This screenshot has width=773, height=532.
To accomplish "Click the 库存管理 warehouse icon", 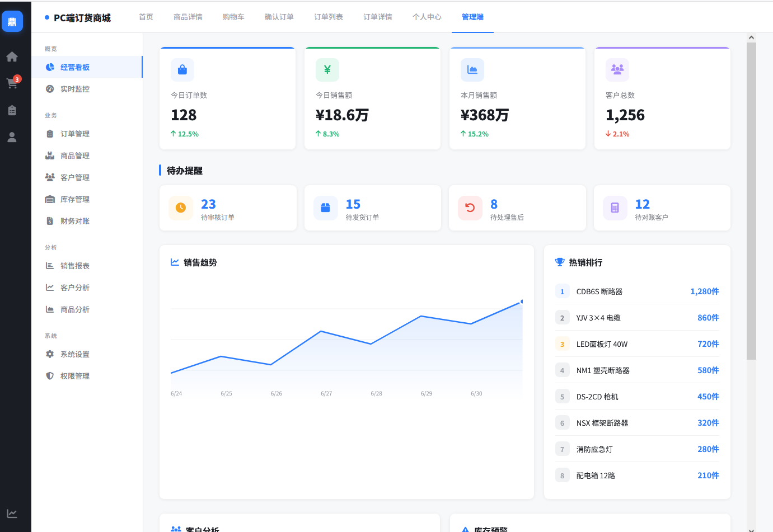I will point(50,199).
